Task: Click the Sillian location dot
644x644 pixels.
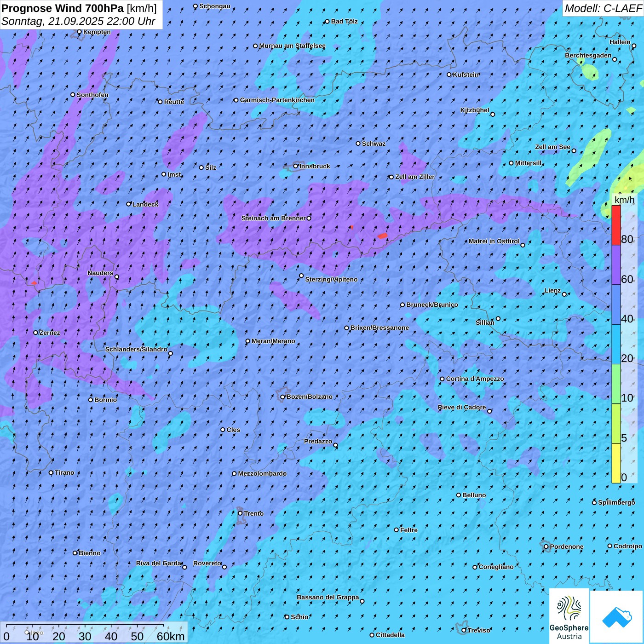Action: [498, 318]
